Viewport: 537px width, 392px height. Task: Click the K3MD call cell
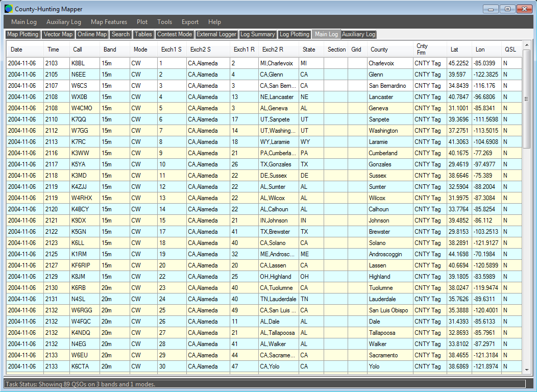pos(85,176)
